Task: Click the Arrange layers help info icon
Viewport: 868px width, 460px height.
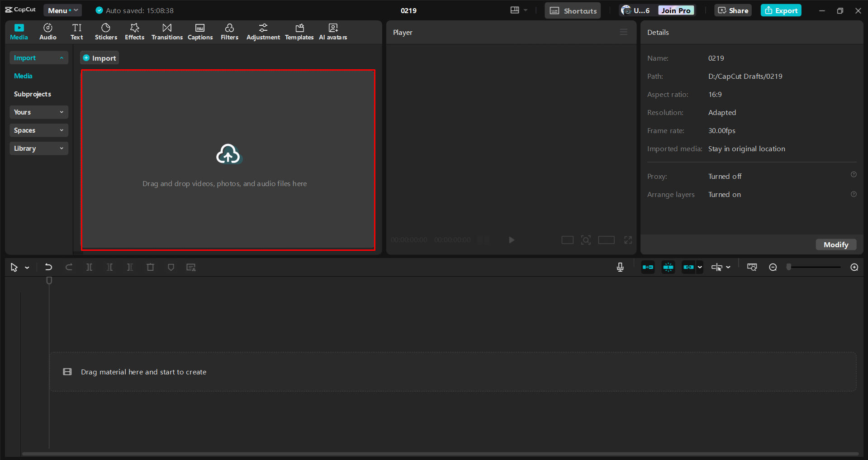Action: pyautogui.click(x=854, y=194)
